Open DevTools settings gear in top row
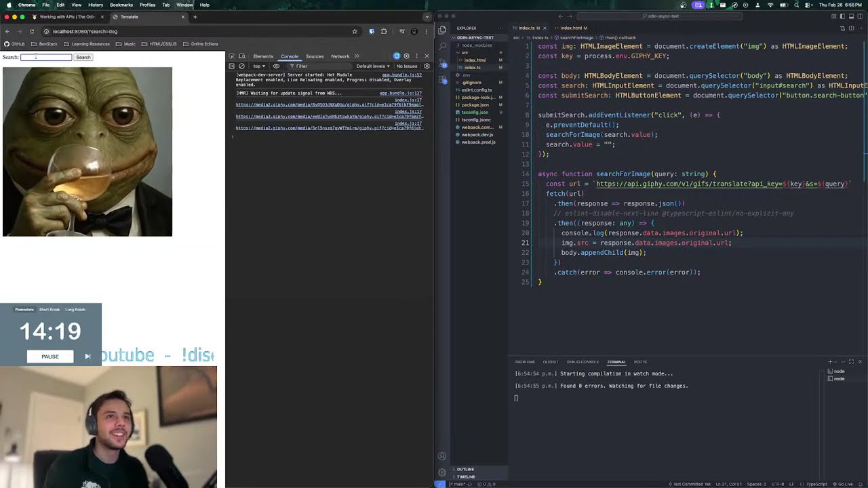Viewport: 868px width, 488px height. point(406,56)
